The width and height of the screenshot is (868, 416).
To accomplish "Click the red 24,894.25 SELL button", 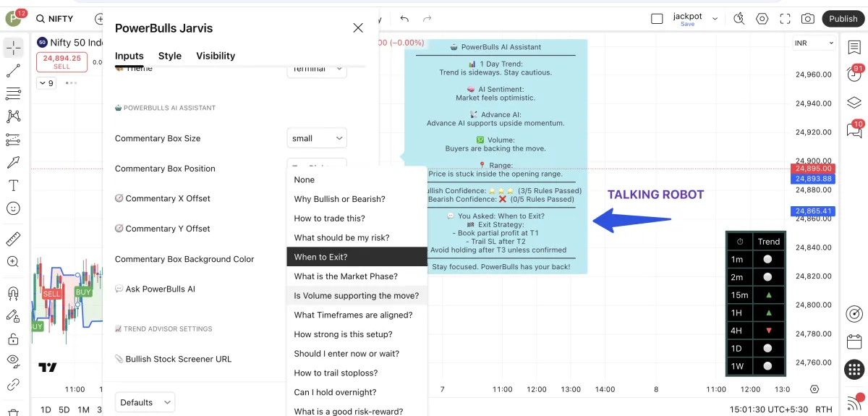I will [x=61, y=62].
